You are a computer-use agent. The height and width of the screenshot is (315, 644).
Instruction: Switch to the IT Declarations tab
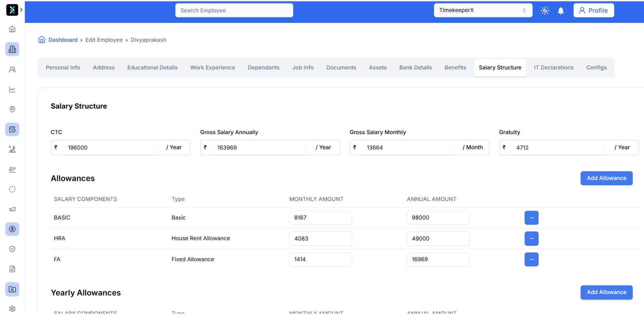pyautogui.click(x=554, y=67)
